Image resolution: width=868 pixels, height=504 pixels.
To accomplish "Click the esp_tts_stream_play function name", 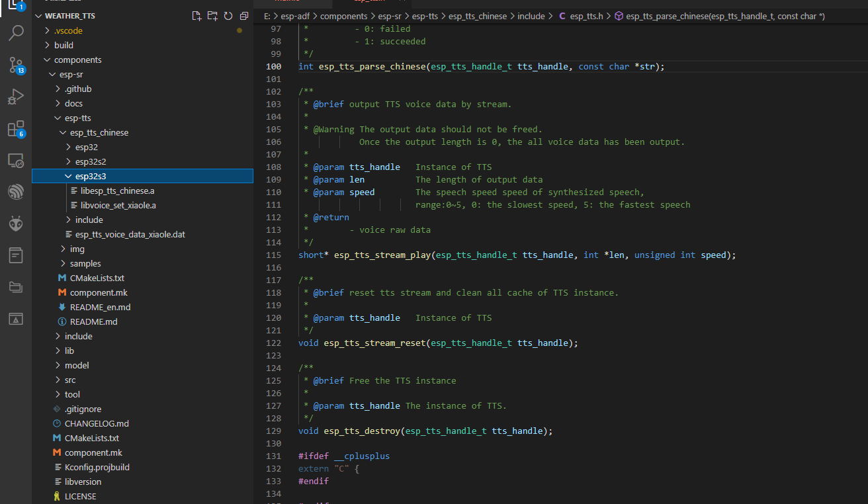I will 382,255.
